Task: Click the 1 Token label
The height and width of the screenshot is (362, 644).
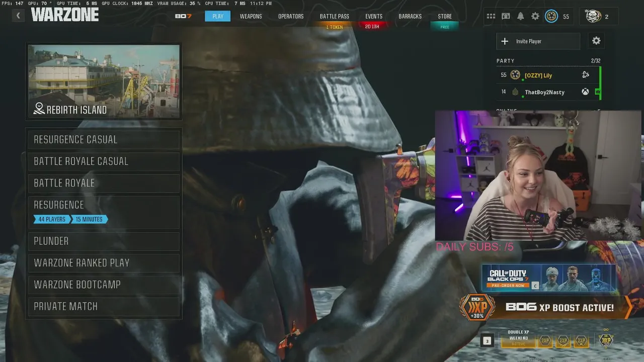Action: click(335, 27)
